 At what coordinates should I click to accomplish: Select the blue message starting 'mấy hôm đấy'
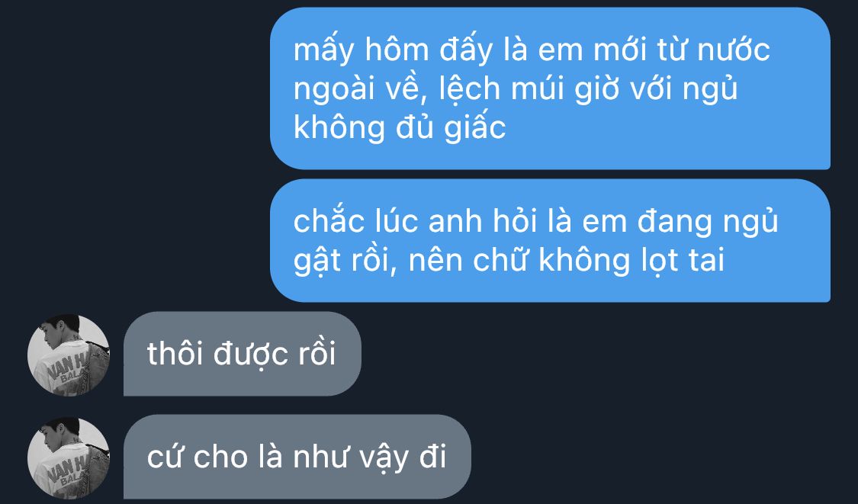pyautogui.click(x=550, y=88)
